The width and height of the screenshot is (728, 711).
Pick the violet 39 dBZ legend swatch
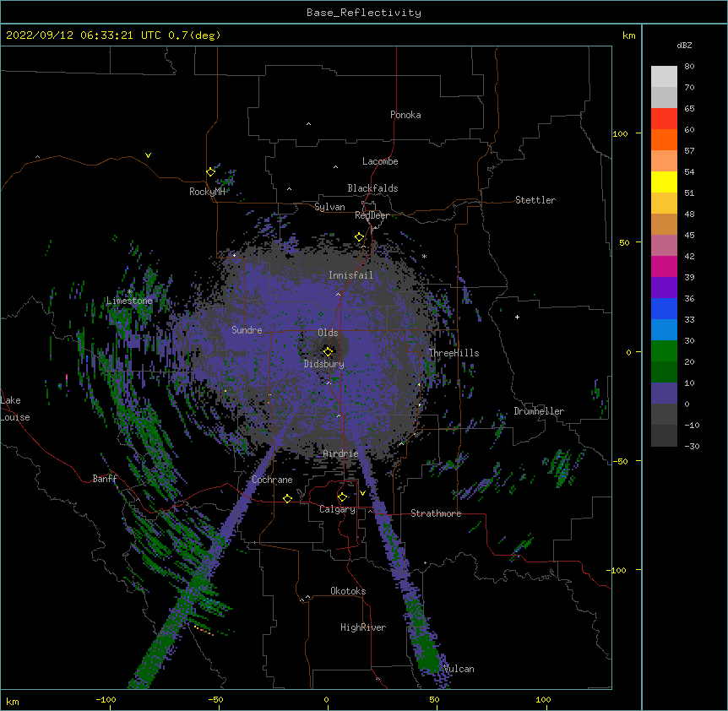pyautogui.click(x=664, y=287)
